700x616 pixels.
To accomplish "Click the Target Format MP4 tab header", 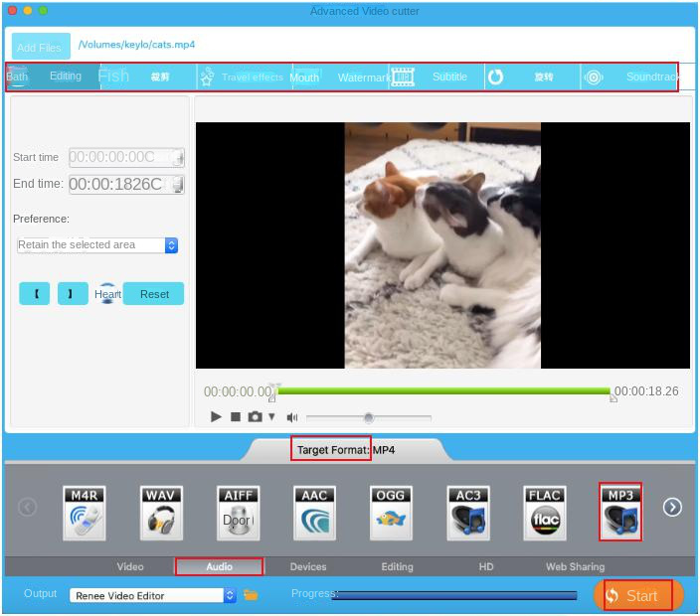I will [x=346, y=450].
